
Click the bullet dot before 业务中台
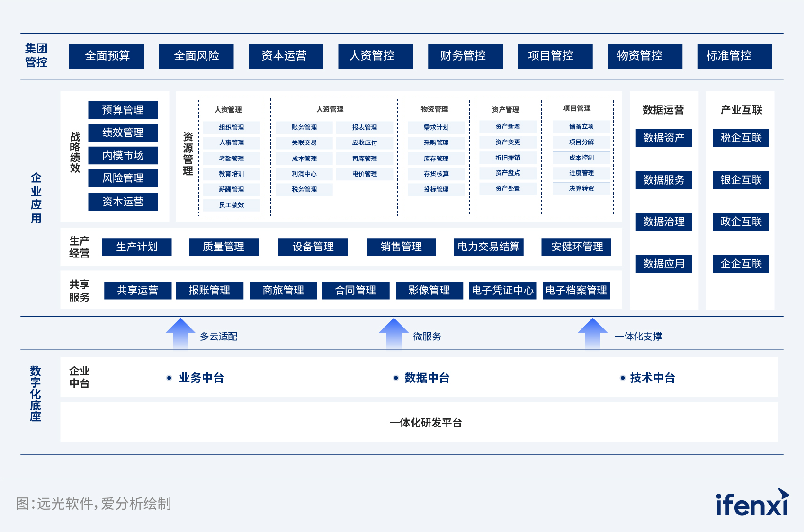(x=169, y=378)
